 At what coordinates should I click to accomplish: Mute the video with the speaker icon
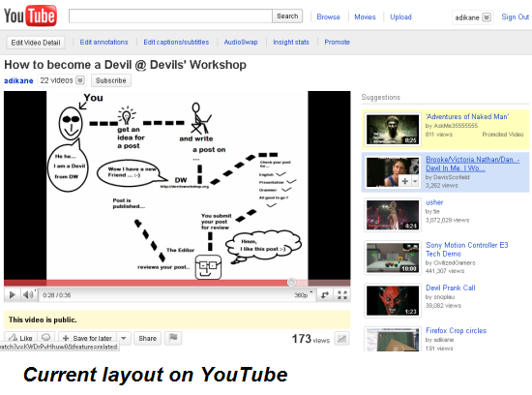(x=29, y=295)
